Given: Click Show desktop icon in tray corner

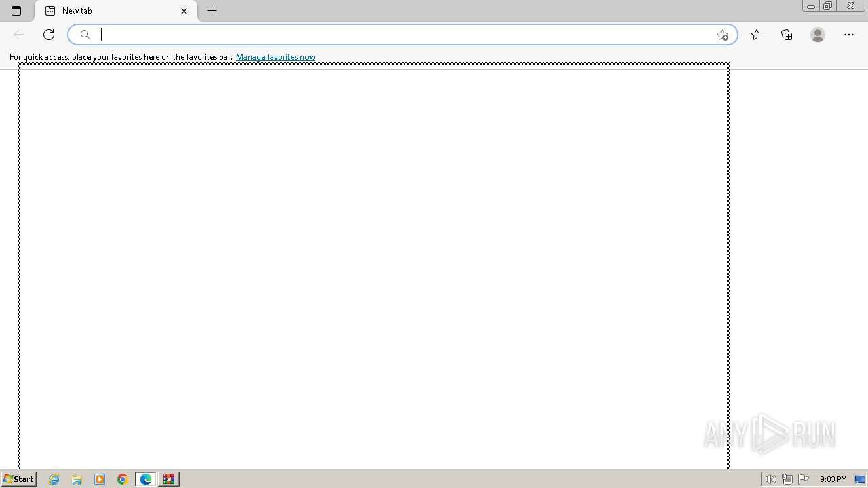Looking at the screenshot, I should (x=860, y=479).
